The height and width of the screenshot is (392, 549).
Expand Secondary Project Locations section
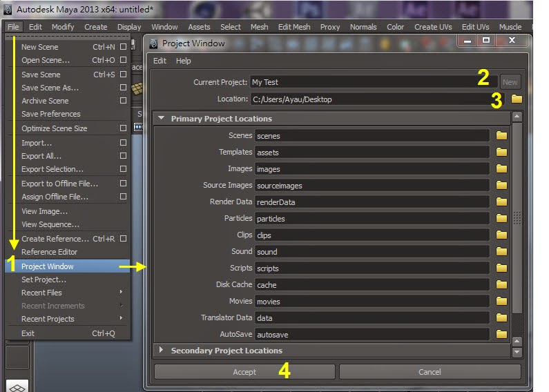tap(161, 350)
